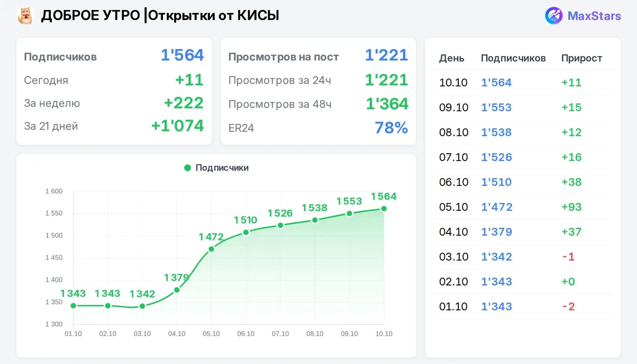The height and width of the screenshot is (364, 637).
Task: Click the Прирост column header
Action: tap(582, 58)
